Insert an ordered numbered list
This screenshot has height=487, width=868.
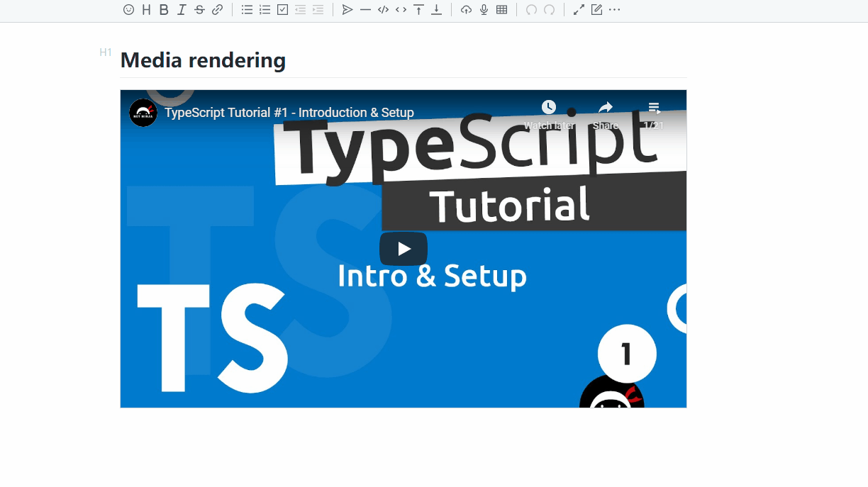click(x=265, y=10)
